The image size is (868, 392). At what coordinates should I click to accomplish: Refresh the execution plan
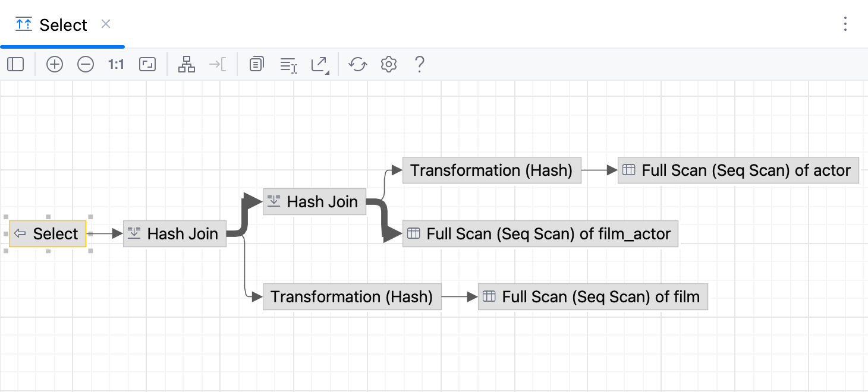point(357,64)
